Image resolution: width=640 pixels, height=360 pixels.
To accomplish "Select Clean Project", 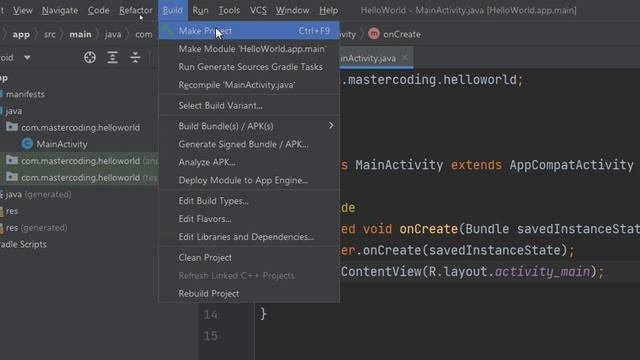I will [249, 258].
